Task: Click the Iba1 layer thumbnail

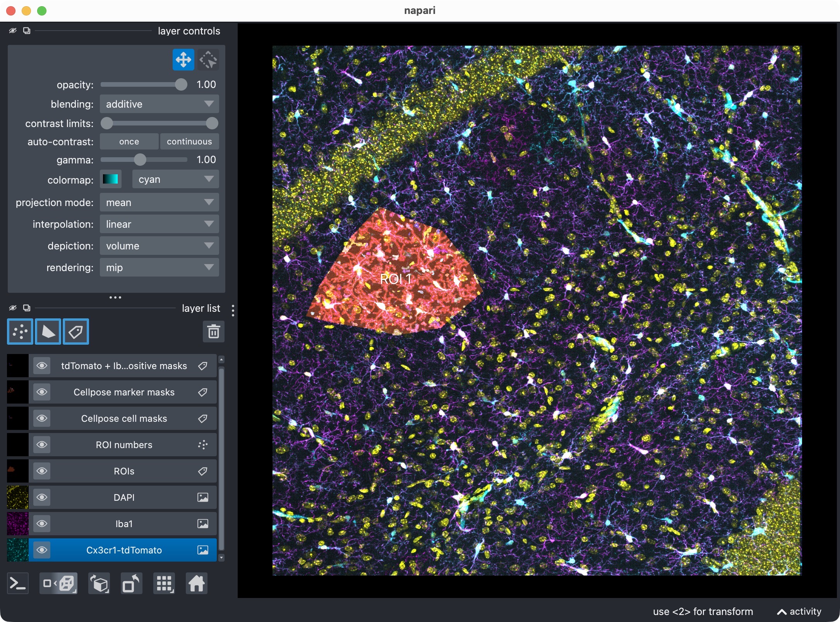Action: [18, 524]
